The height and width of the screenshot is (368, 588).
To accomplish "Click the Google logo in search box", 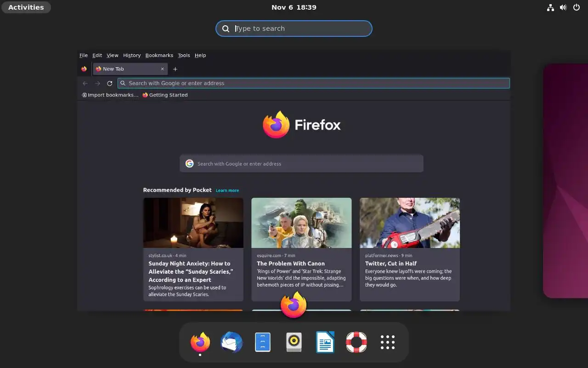I will click(x=189, y=164).
